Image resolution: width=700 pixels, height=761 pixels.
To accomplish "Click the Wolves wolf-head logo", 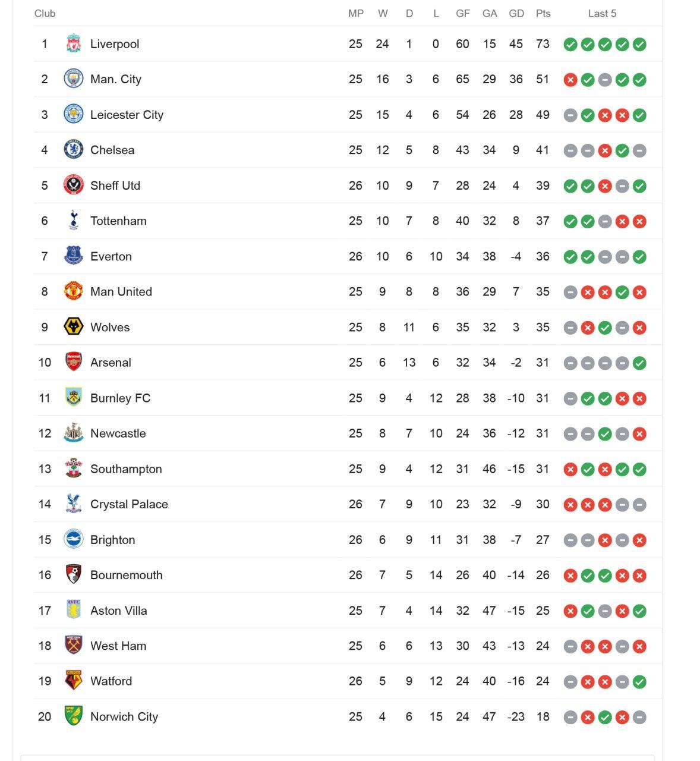I will click(74, 327).
